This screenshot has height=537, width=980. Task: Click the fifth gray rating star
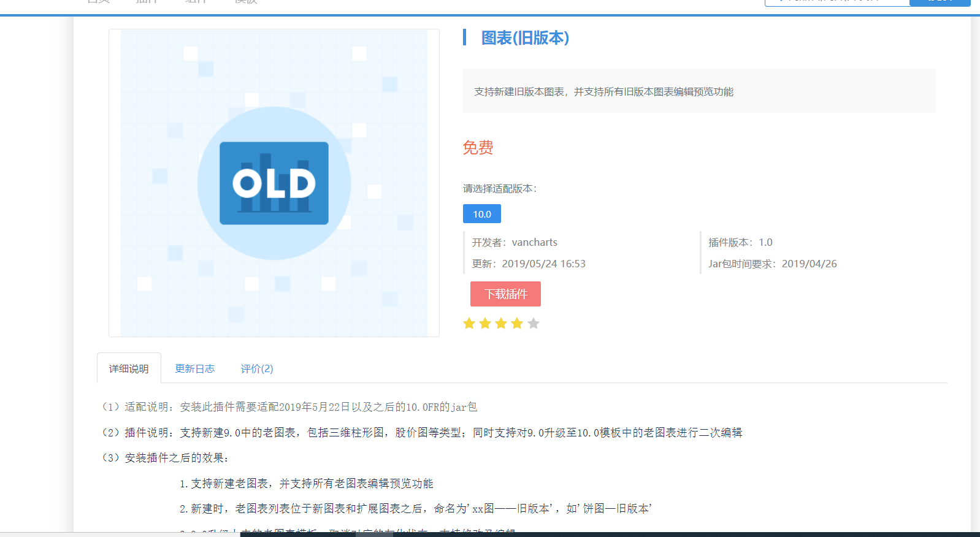pos(534,323)
